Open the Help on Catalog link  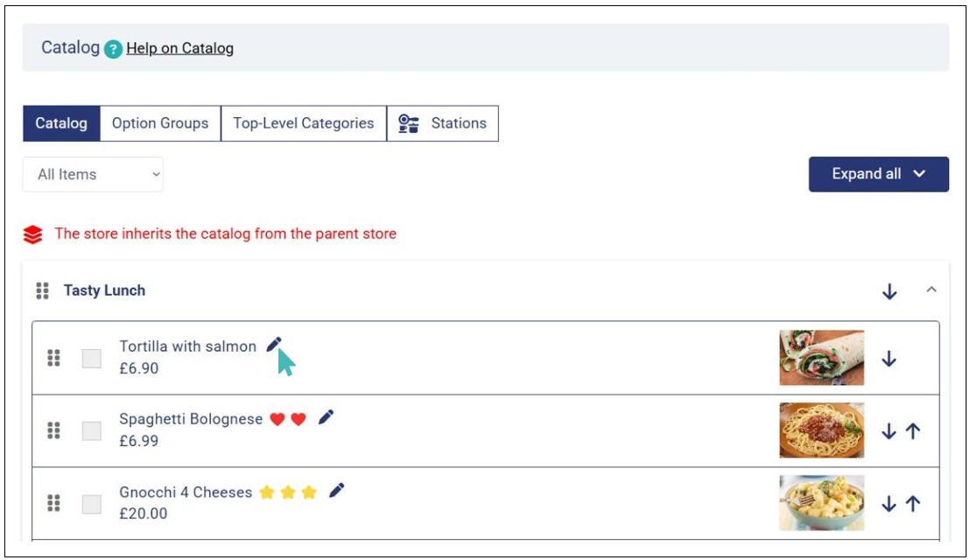pyautogui.click(x=180, y=48)
